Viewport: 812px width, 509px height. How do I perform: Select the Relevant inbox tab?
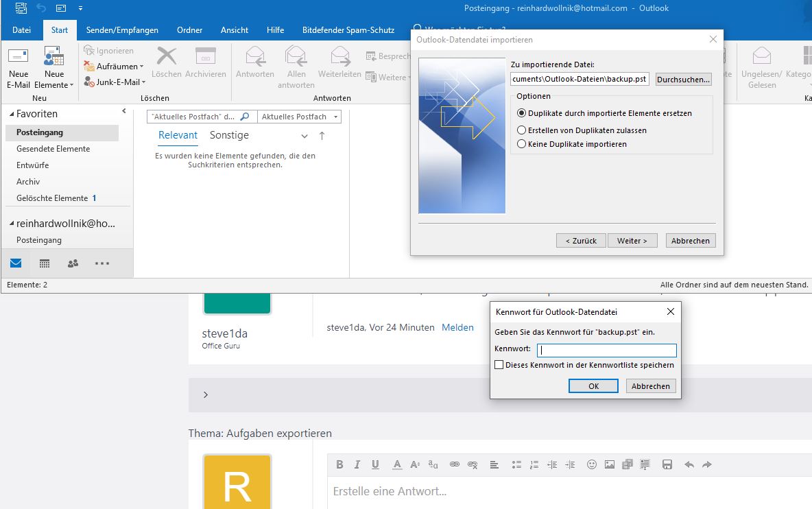178,135
